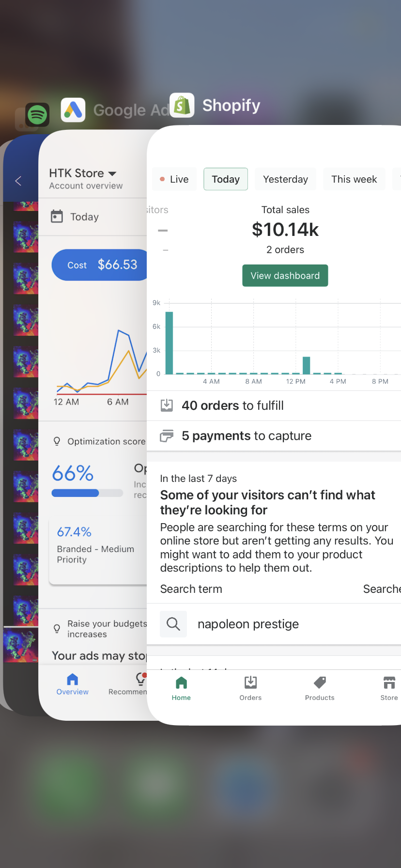Screen dimensions: 401x868
Task: Switch to This week tab
Action: coord(354,179)
